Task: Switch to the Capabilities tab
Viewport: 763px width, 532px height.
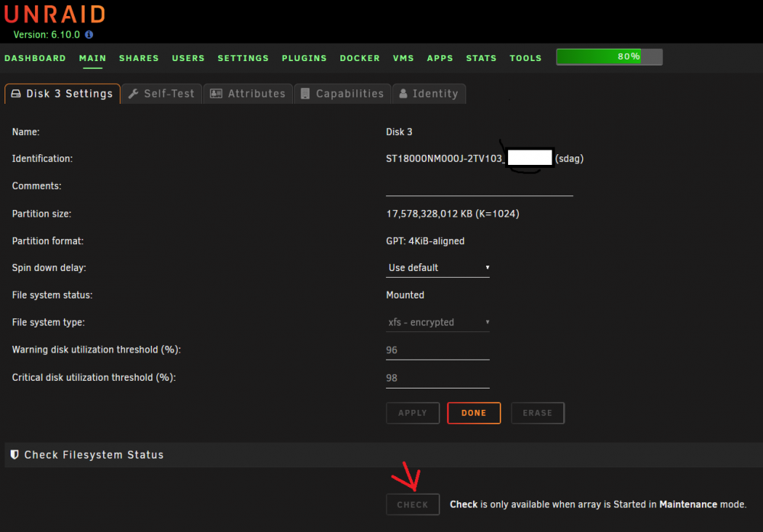Action: 343,93
